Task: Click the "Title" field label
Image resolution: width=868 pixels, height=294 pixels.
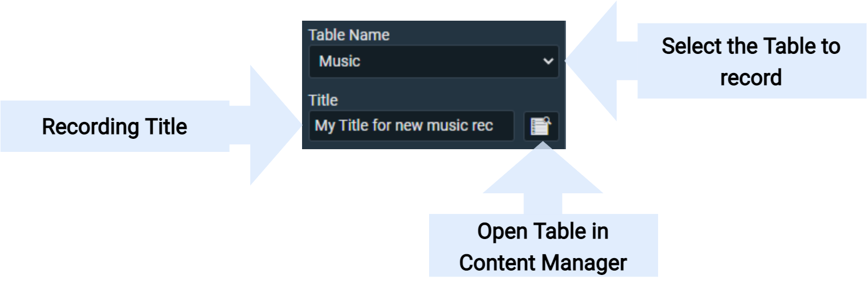Action: tap(323, 100)
